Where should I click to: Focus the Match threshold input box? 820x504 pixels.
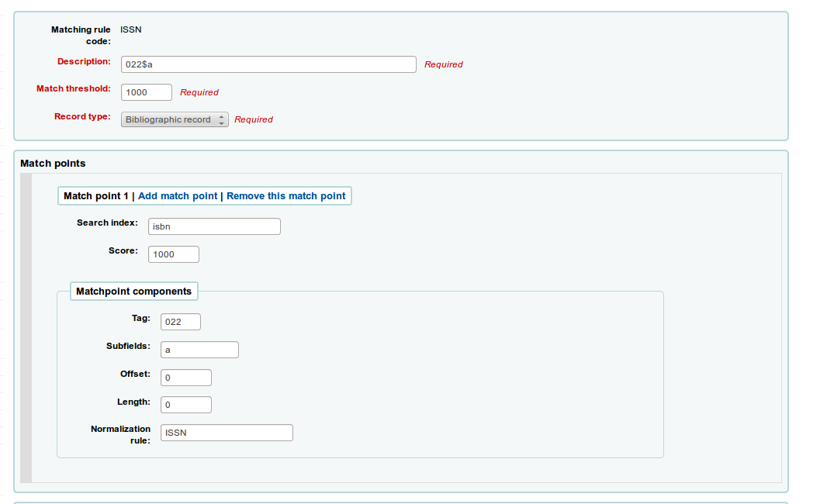pos(147,92)
